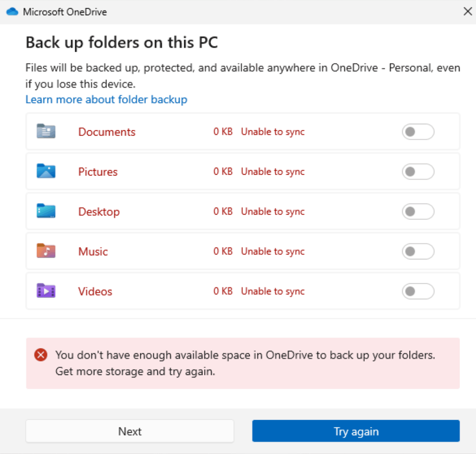This screenshot has height=454, width=476.
Task: Click the Documents folder icon
Action: (x=45, y=131)
